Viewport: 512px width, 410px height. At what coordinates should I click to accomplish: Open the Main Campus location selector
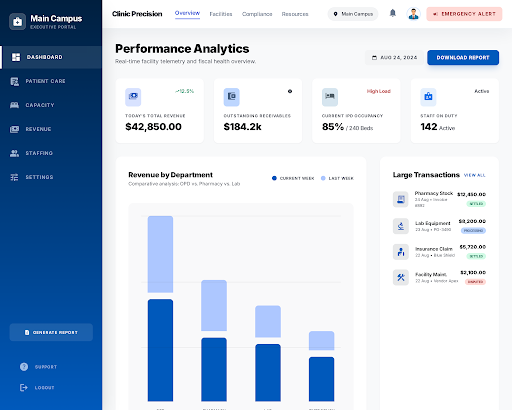pyautogui.click(x=353, y=14)
